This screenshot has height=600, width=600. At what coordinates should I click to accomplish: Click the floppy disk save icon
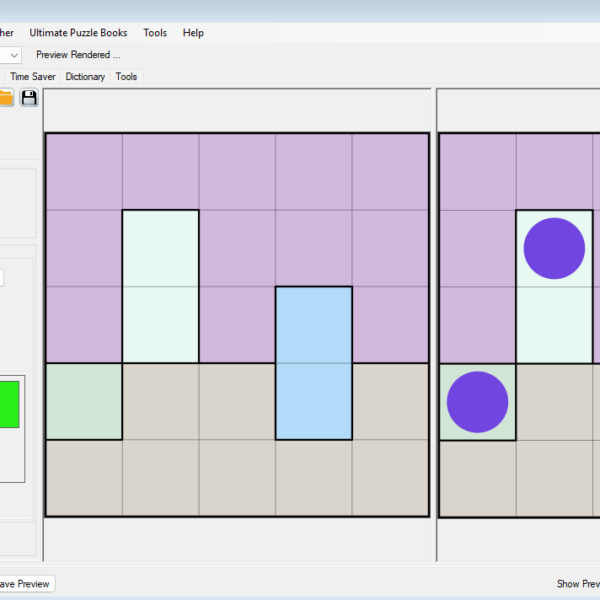click(x=29, y=97)
